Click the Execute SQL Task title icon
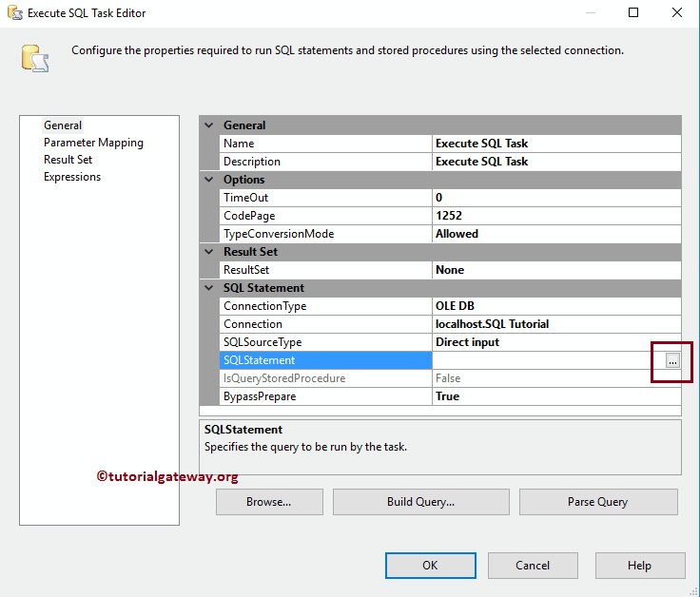The width and height of the screenshot is (700, 597). click(x=14, y=13)
